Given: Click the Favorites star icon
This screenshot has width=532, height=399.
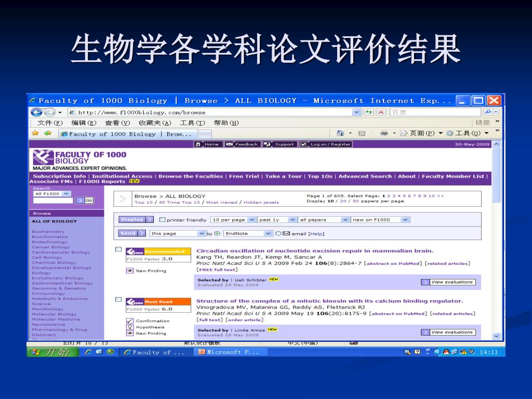Looking at the screenshot, I should point(35,134).
